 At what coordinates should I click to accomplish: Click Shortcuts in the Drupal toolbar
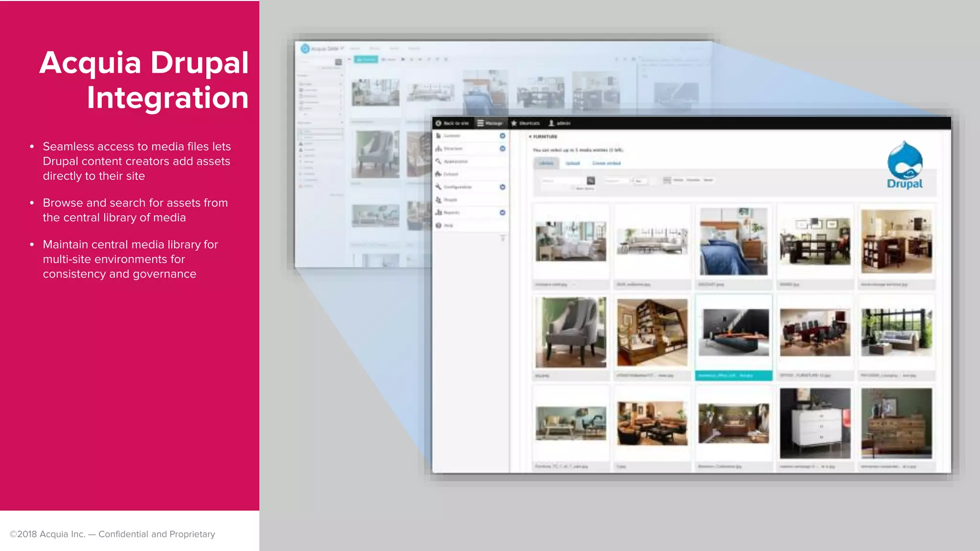click(525, 123)
